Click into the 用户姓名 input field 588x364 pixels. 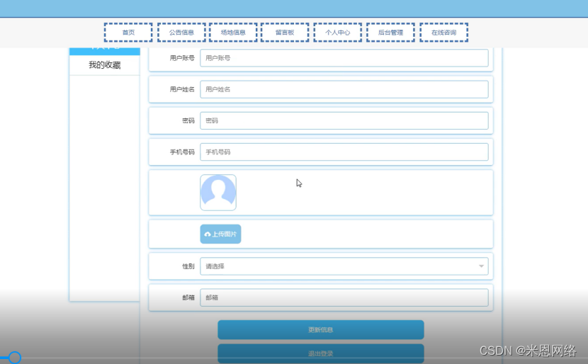point(344,89)
